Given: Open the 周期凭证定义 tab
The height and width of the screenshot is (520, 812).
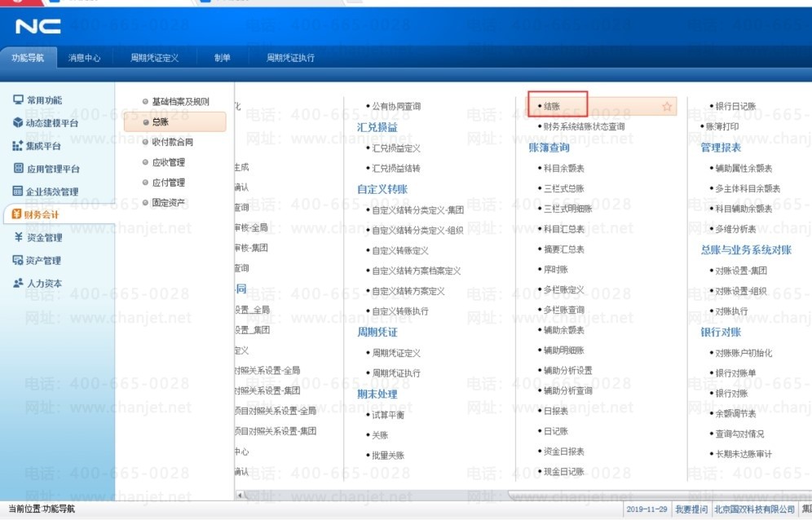Looking at the screenshot, I should pyautogui.click(x=154, y=58).
